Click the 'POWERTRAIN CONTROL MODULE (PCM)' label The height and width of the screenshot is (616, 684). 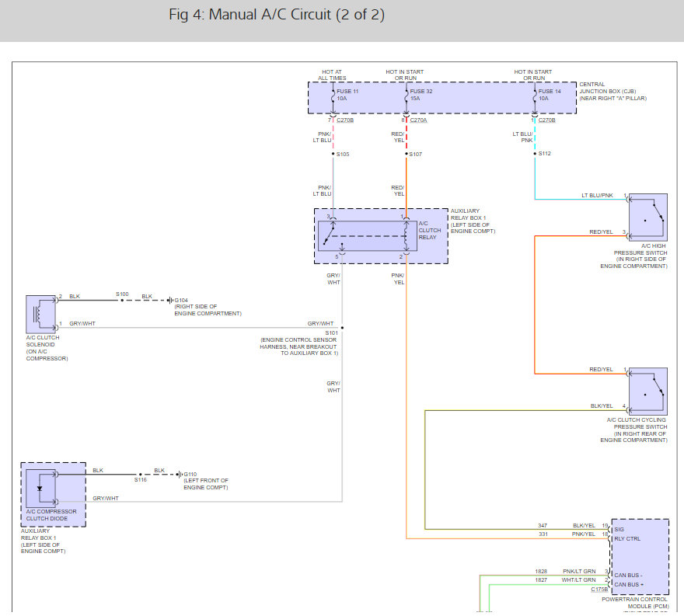click(x=635, y=603)
